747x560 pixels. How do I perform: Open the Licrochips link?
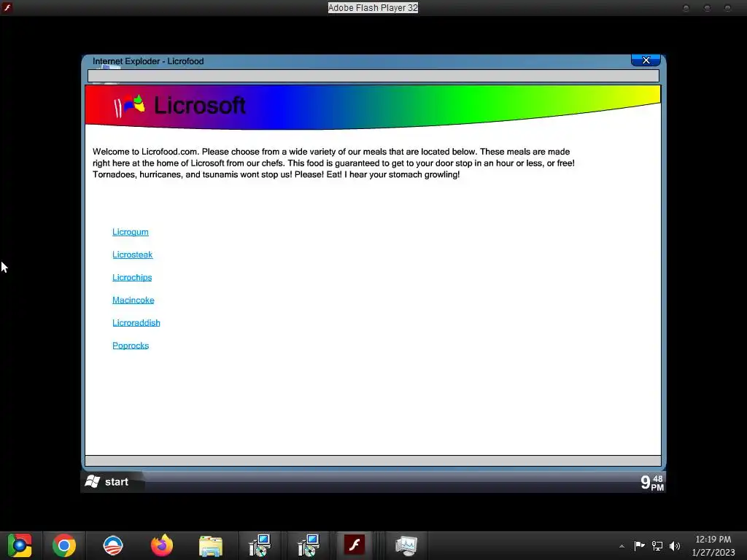tap(132, 278)
